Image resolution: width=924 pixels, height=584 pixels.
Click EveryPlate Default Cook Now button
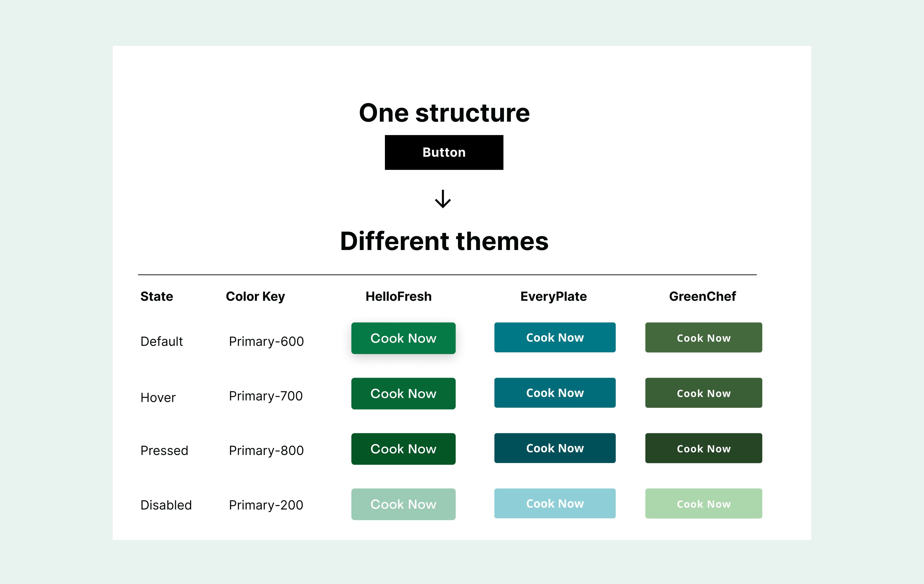click(x=555, y=337)
